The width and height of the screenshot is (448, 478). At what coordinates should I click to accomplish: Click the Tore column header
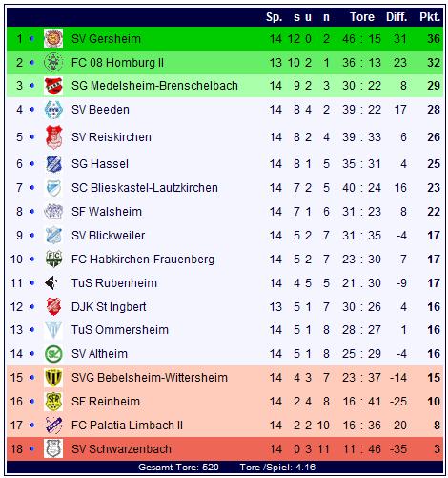362,17
